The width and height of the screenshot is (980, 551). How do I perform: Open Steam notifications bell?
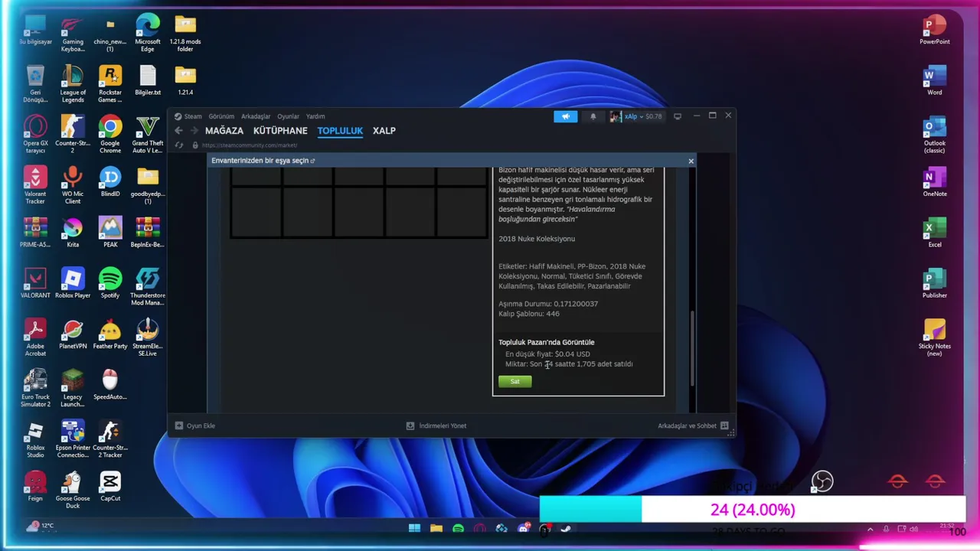pos(593,116)
